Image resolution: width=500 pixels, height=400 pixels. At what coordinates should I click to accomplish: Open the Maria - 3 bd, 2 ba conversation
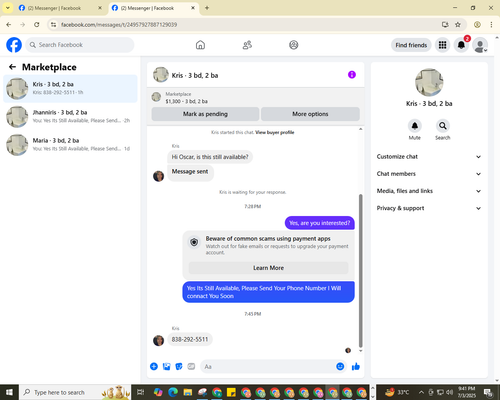tap(70, 145)
